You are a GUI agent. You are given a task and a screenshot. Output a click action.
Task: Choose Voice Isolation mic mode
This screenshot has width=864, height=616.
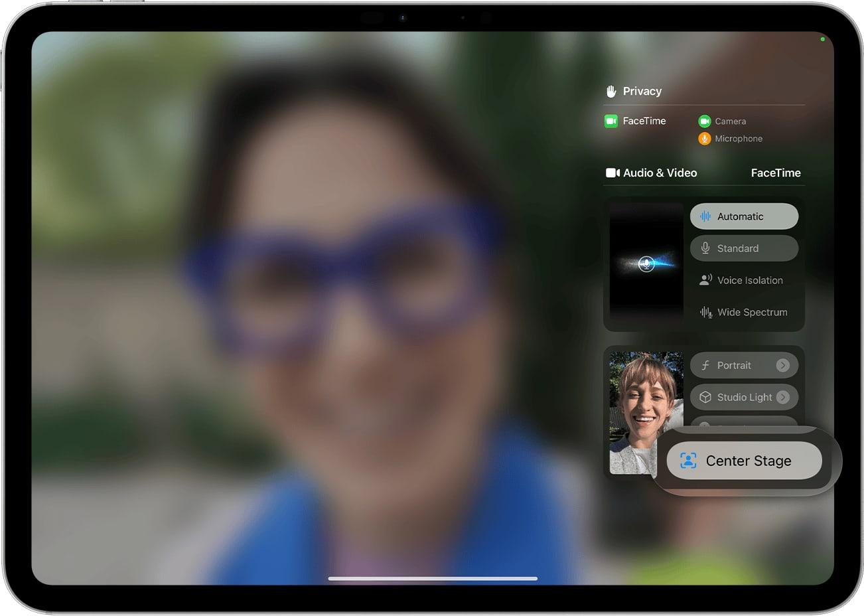click(x=744, y=280)
